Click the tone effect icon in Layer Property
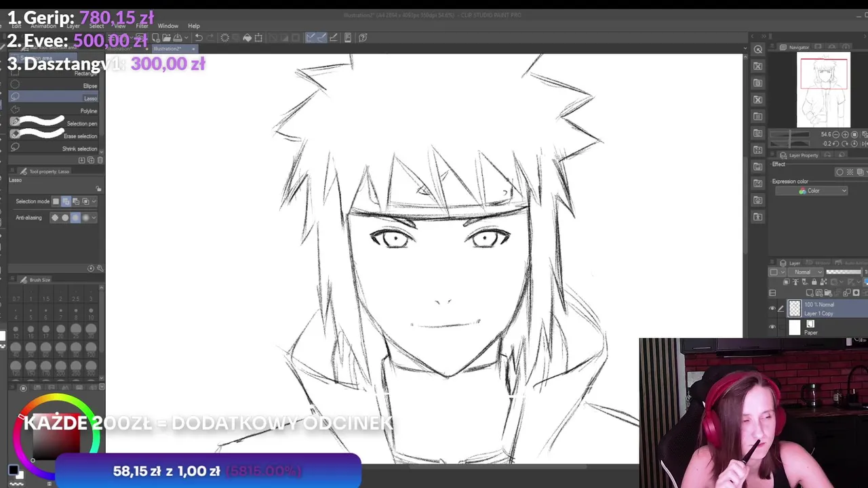The width and height of the screenshot is (868, 488). pyautogui.click(x=850, y=172)
